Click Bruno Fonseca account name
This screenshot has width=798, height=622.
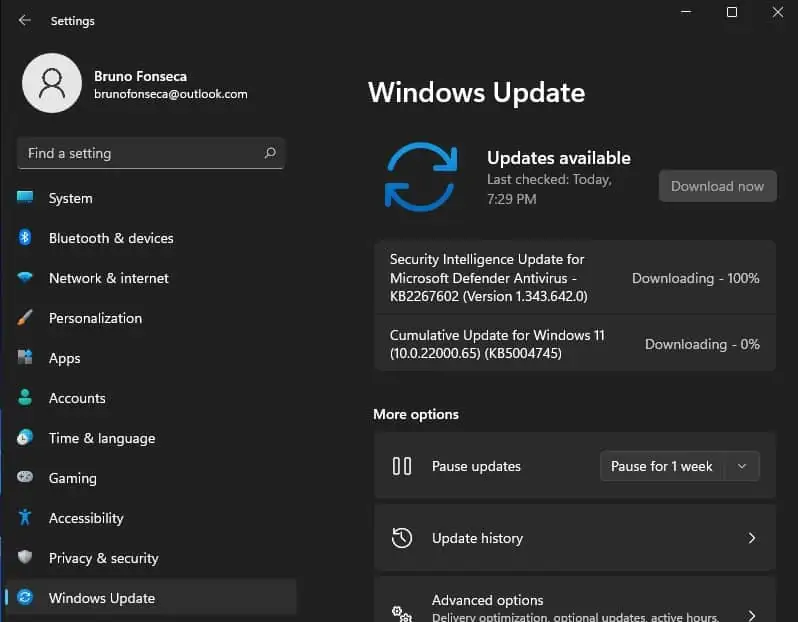pyautogui.click(x=140, y=76)
